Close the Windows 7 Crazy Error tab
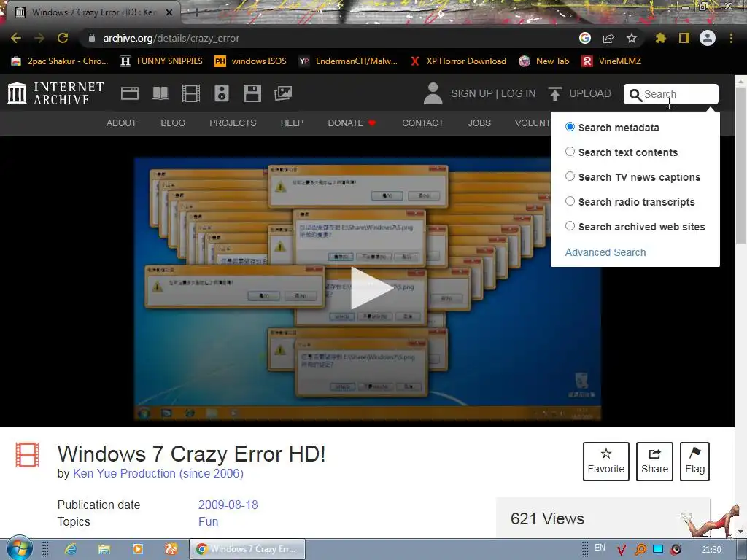 (169, 12)
